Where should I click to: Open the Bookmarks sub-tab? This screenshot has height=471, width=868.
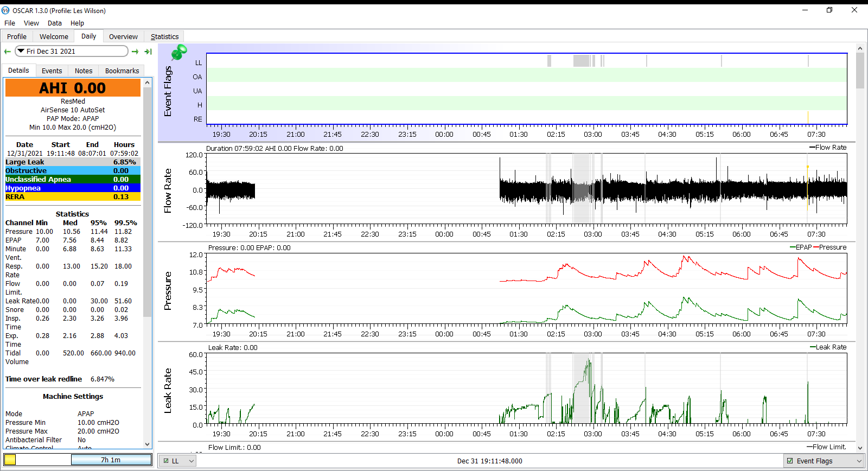122,71
